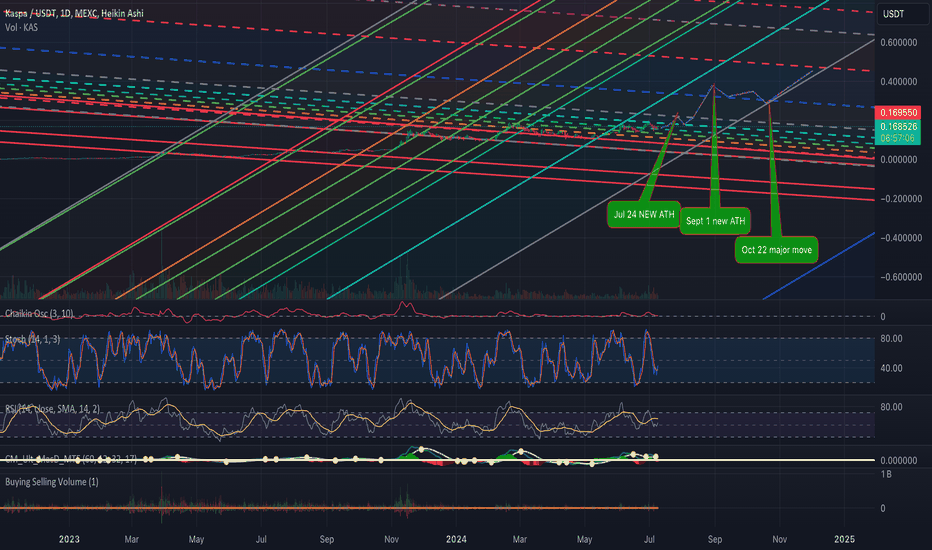Click the 0.400000 price axis label
This screenshot has width=932, height=550.
pyautogui.click(x=898, y=81)
